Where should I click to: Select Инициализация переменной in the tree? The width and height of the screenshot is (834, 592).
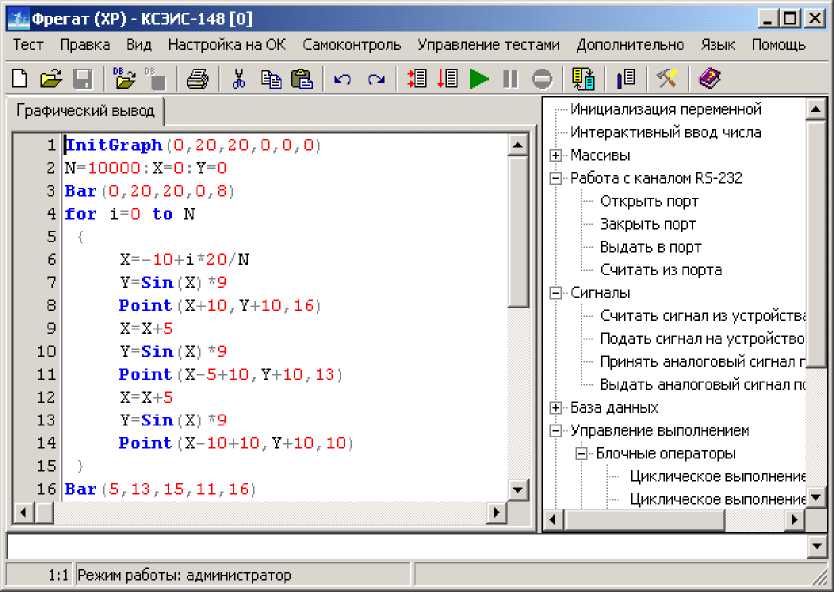666,110
